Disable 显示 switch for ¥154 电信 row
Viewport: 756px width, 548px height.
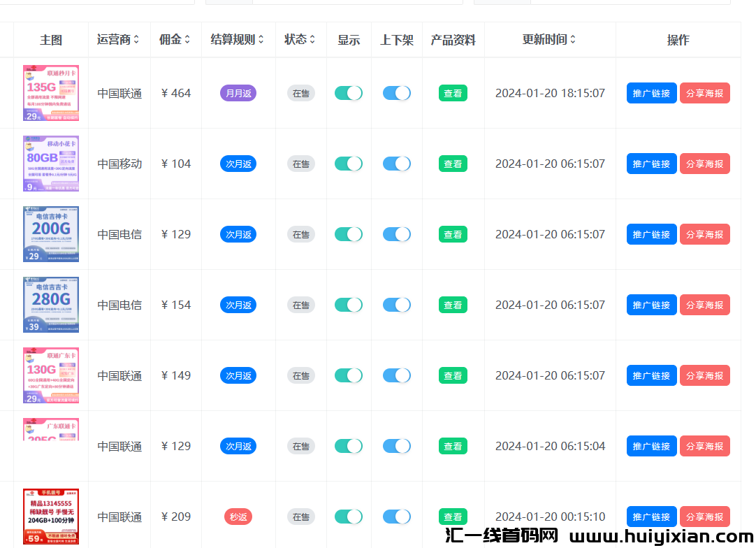[x=348, y=305]
